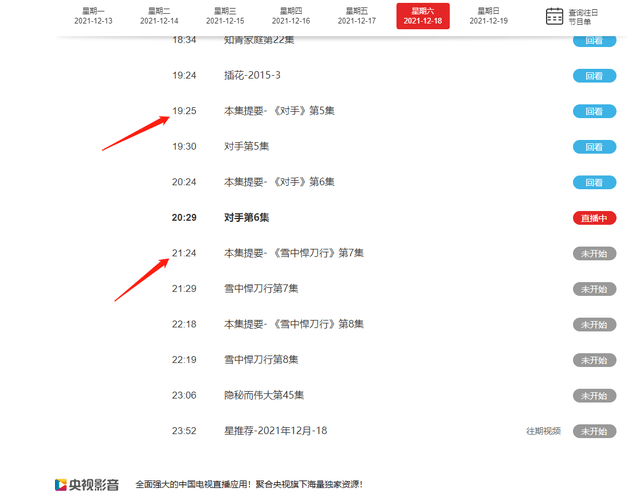
Task: Click program title 星推荐-2021年12月-18
Action: click(276, 431)
